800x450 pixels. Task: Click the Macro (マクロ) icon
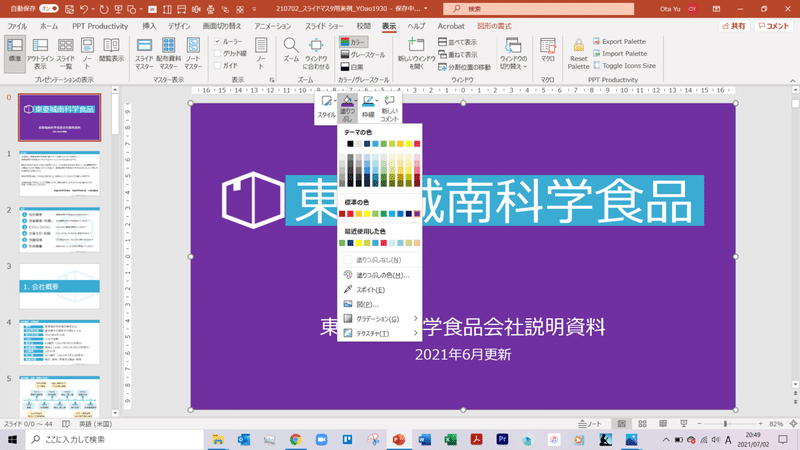[x=547, y=50]
